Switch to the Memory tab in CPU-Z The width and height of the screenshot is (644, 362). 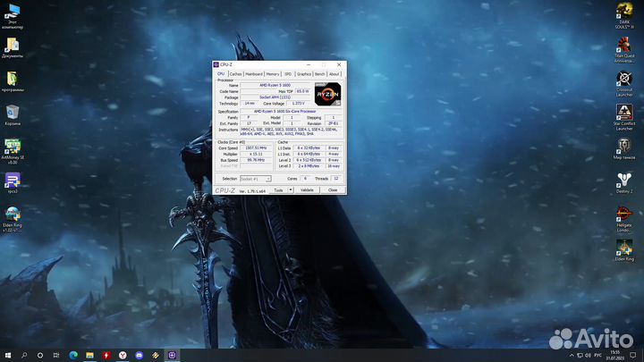point(272,74)
